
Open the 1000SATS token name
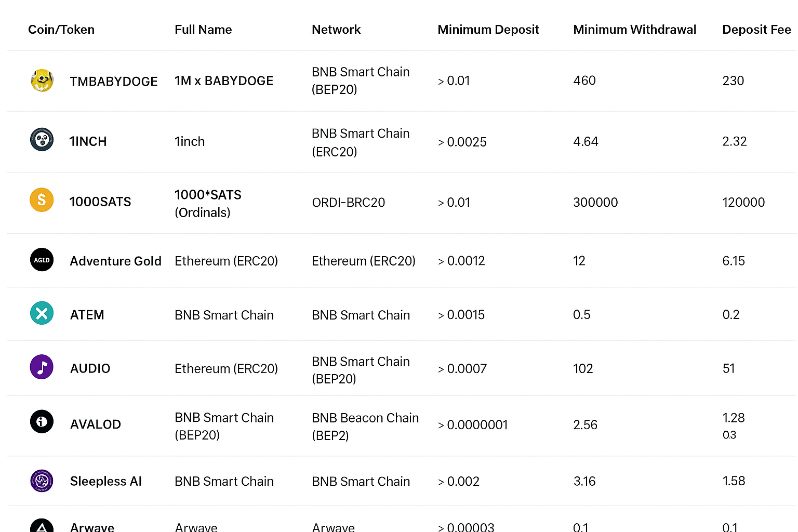click(x=100, y=202)
